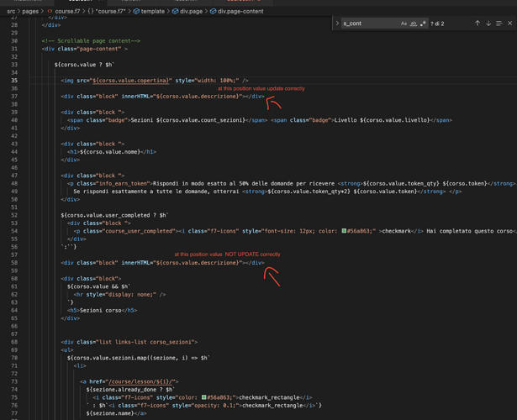Image resolution: width=517 pixels, height=420 pixels.
Task: Click "${corso.value.nome}" inside the h1
Action: tap(110, 152)
